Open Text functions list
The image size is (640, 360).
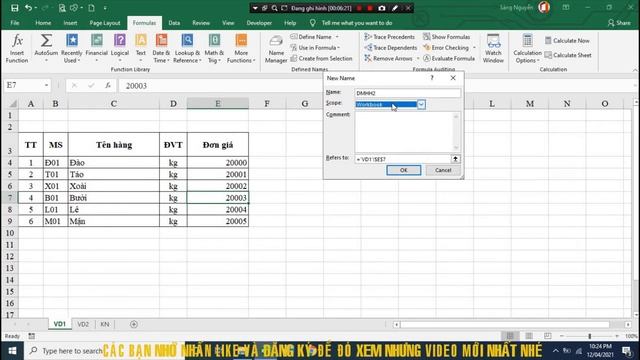140,49
